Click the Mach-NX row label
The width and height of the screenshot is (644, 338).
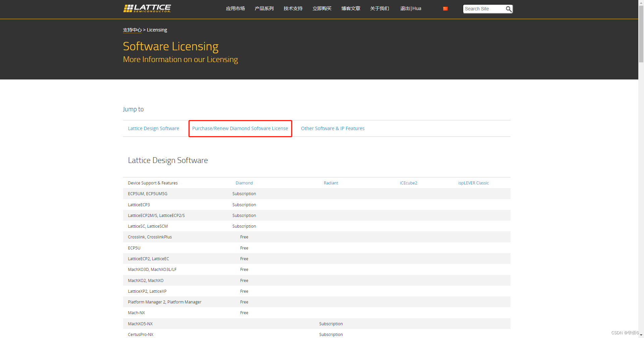click(137, 313)
